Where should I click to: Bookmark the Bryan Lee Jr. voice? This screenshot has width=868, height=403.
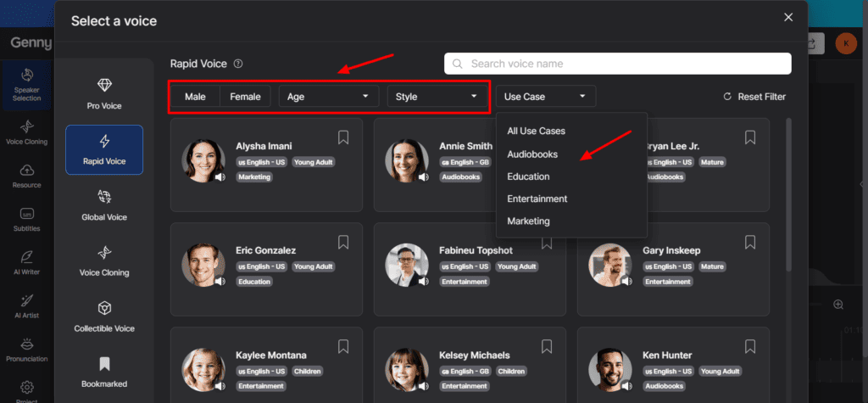tap(750, 137)
